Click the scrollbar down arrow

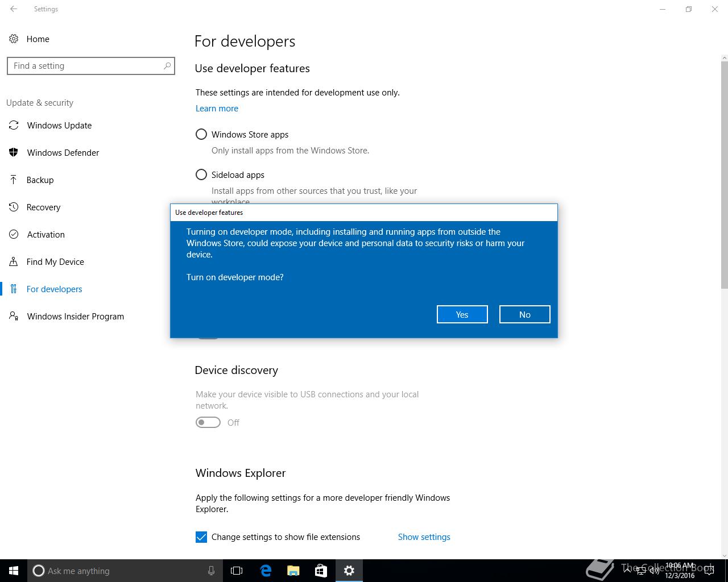[x=724, y=555]
